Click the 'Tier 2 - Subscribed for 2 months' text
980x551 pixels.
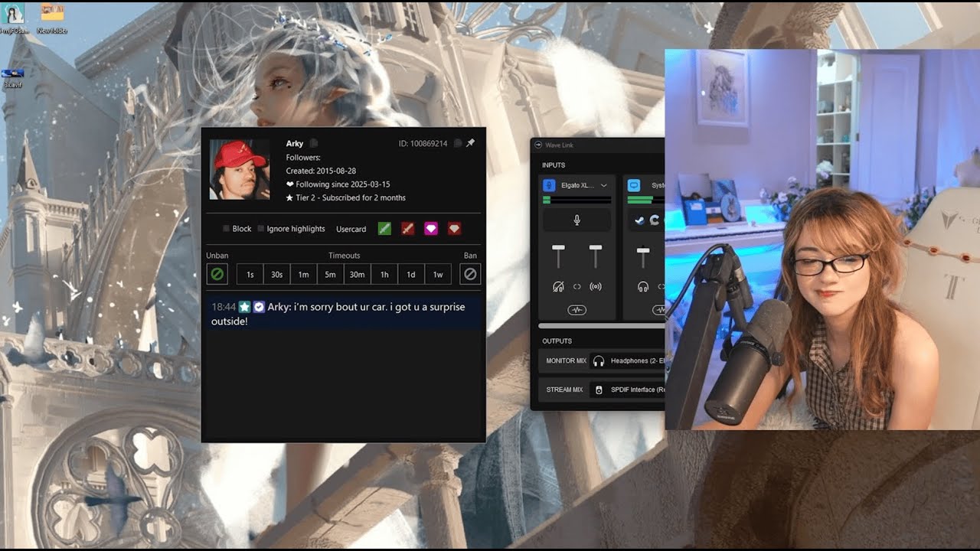[351, 197]
